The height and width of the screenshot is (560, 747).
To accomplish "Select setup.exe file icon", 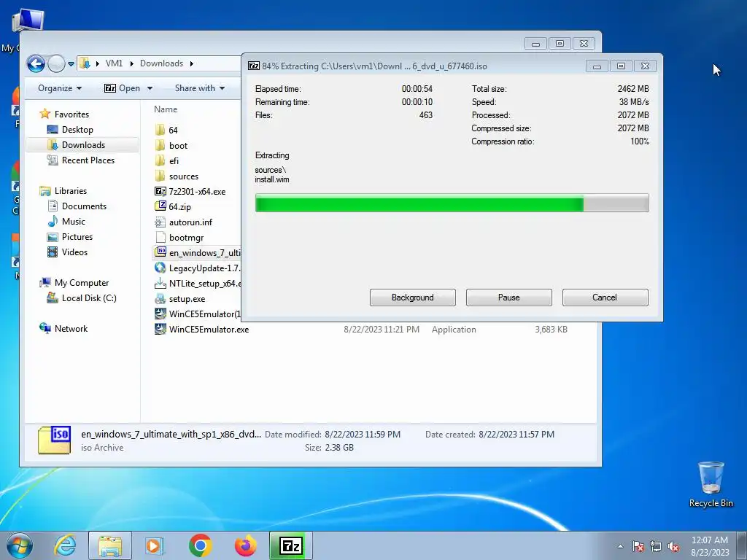I will tap(160, 298).
